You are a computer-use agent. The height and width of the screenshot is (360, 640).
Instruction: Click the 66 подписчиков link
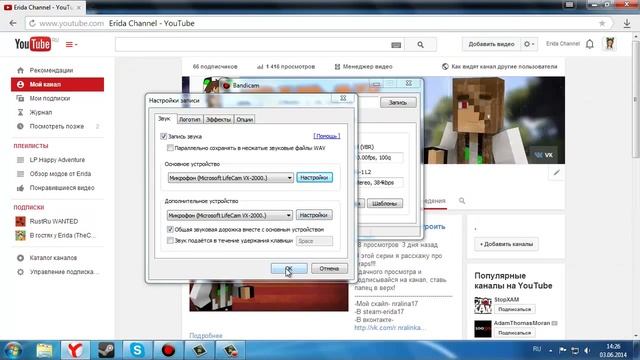tap(215, 67)
